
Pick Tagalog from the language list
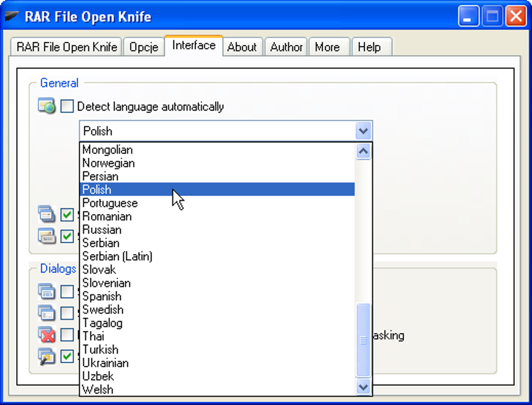217,323
